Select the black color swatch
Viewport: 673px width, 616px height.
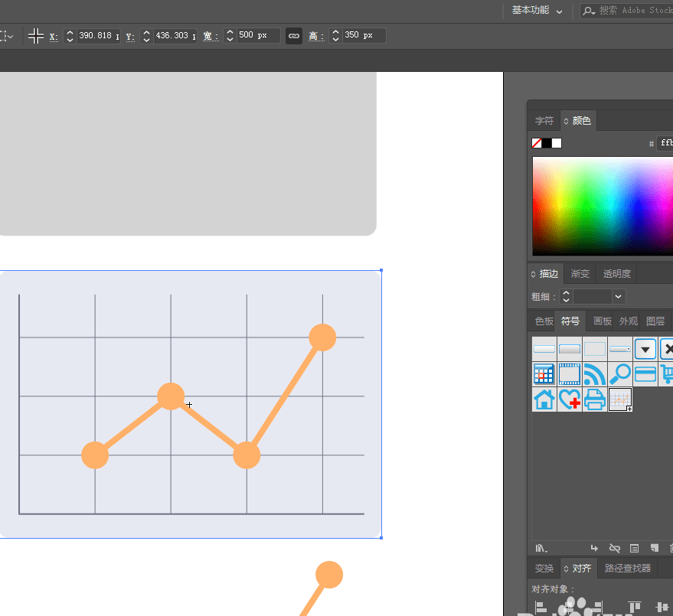[x=547, y=143]
